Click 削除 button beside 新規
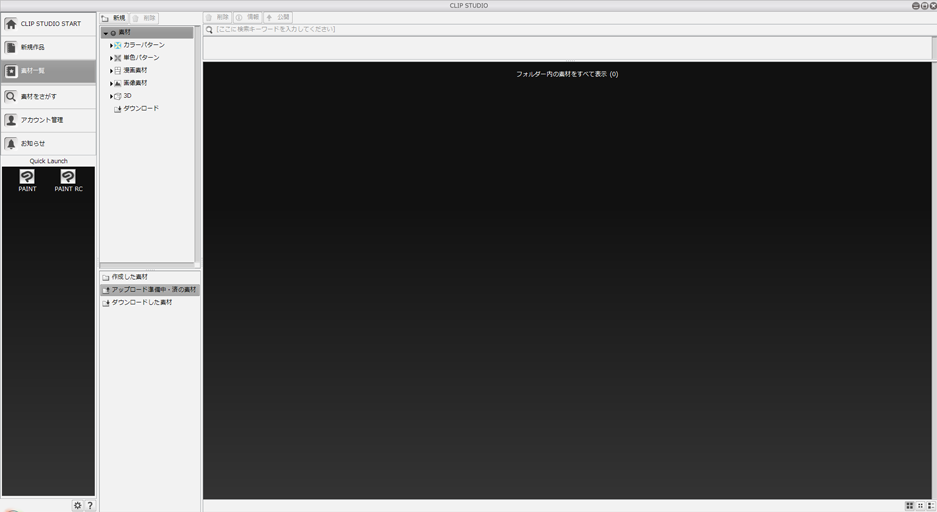Screen dimensions: 937x512 coord(143,18)
